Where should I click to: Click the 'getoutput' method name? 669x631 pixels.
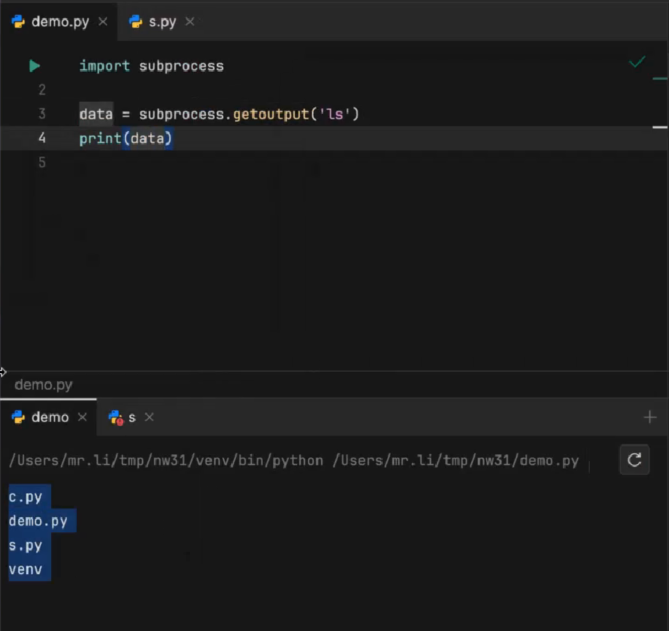coord(271,114)
